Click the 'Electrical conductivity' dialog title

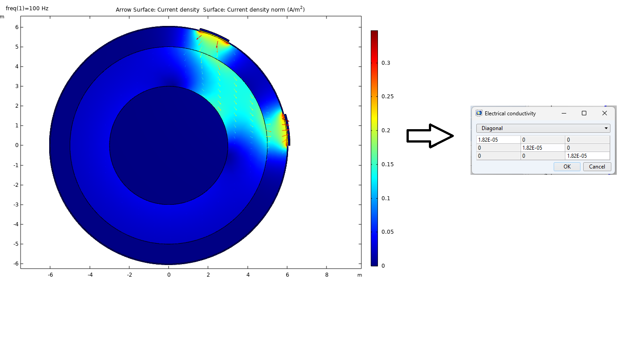[510, 114]
